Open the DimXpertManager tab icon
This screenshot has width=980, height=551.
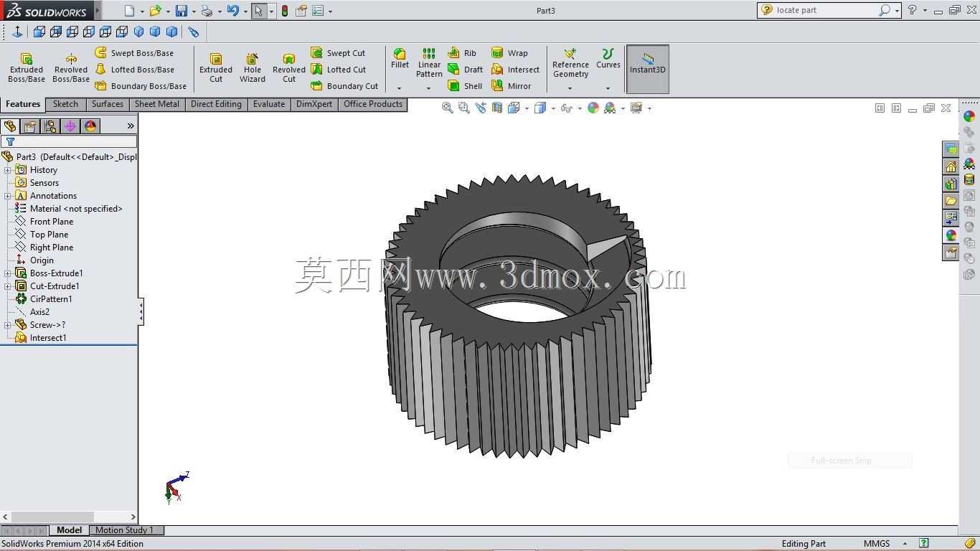[x=70, y=126]
